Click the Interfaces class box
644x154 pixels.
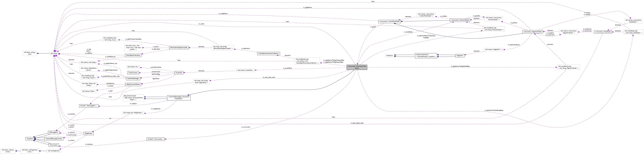pyautogui.click(x=389, y=56)
